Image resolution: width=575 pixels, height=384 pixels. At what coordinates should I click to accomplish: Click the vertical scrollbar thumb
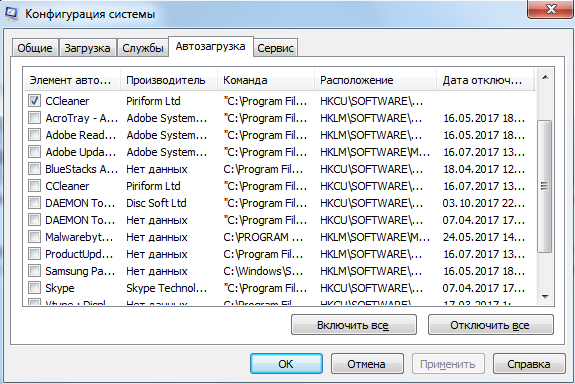click(545, 186)
